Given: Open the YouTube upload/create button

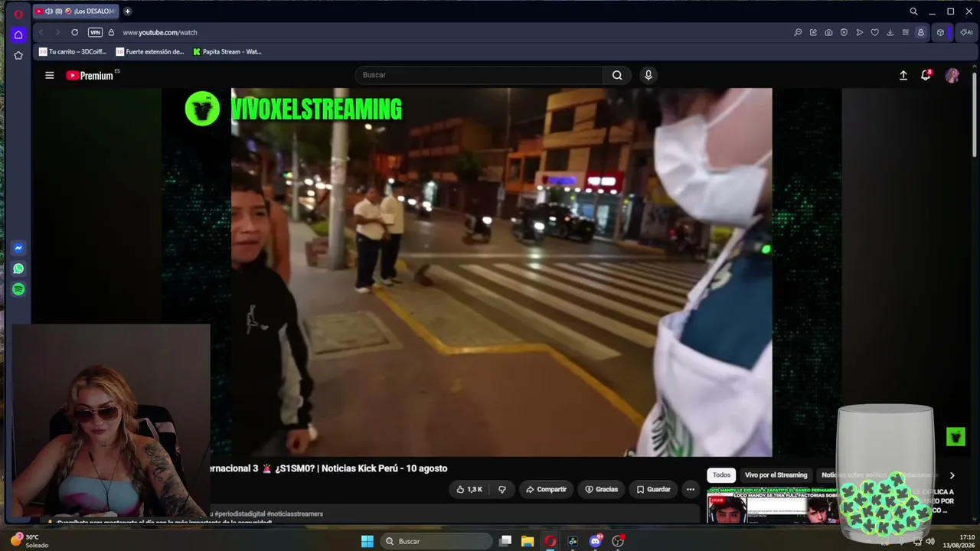Looking at the screenshot, I should tap(903, 75).
